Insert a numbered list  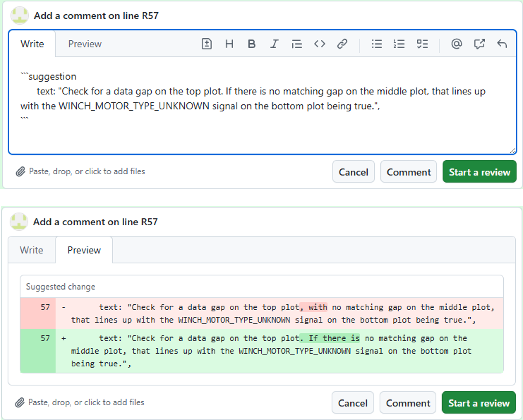399,44
